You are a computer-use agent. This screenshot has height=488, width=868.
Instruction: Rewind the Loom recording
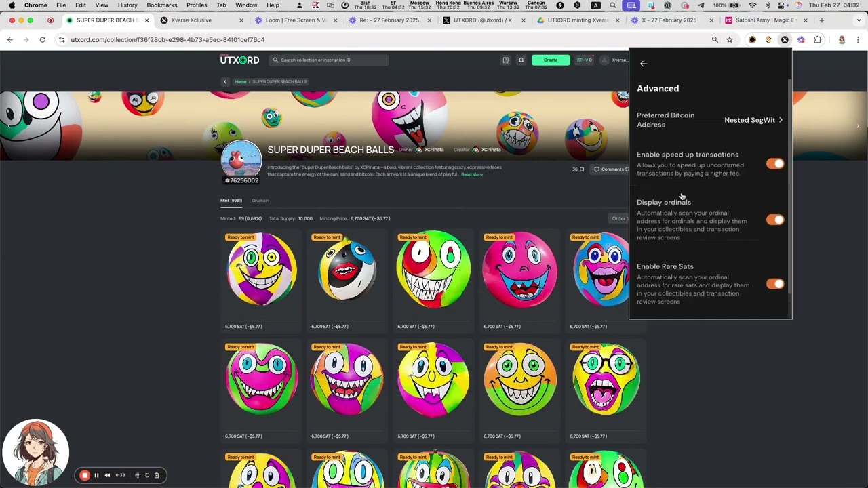point(107,475)
